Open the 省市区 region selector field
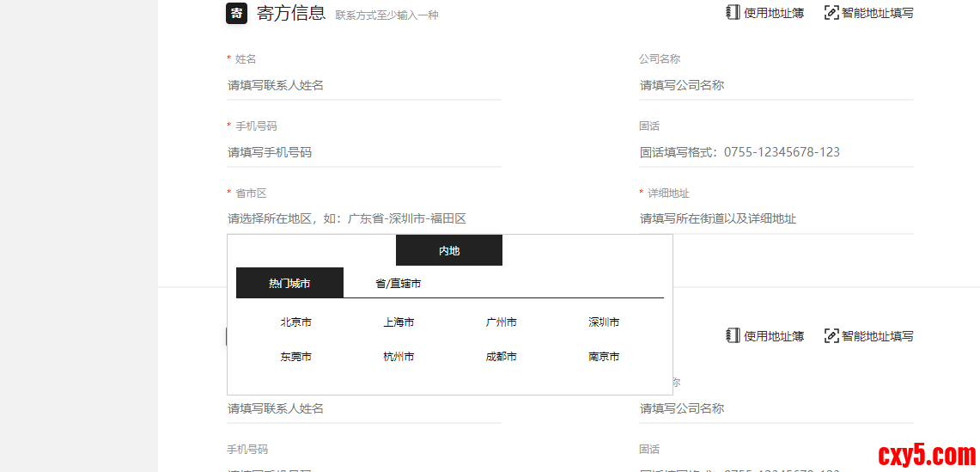This screenshot has width=980, height=472. 363,218
